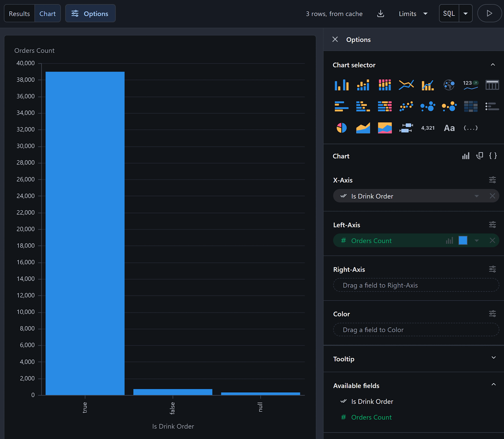This screenshot has height=439, width=504.
Task: Click the Color drop field area
Action: click(416, 330)
